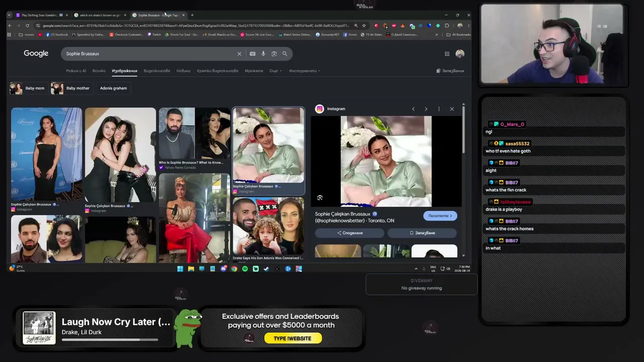
Task: Expand the tab search dropdown arrow
Action: click(9, 15)
